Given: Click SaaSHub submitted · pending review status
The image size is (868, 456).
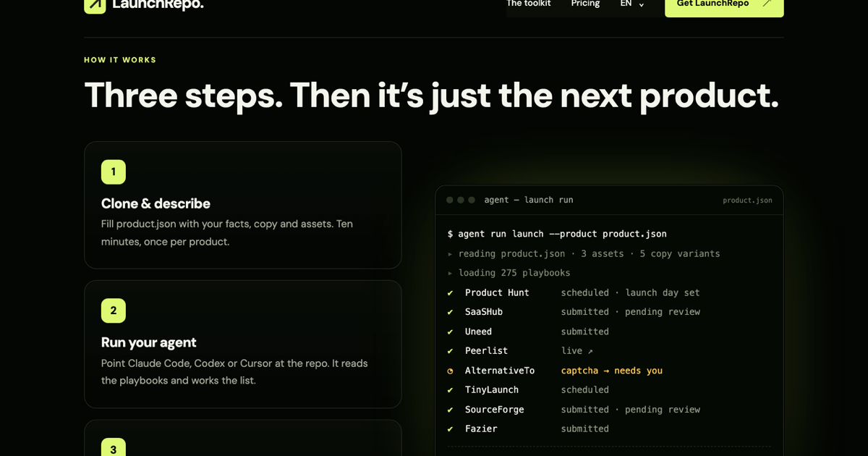Looking at the screenshot, I should [631, 312].
